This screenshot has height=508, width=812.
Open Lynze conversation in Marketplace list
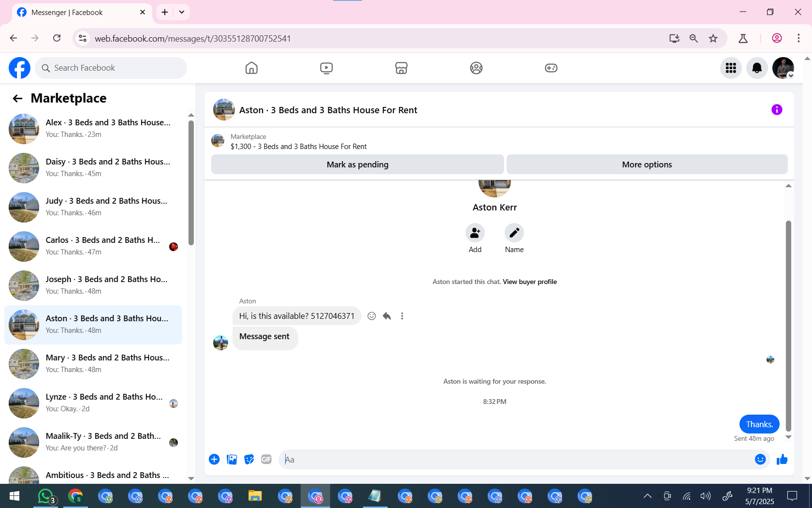93,403
